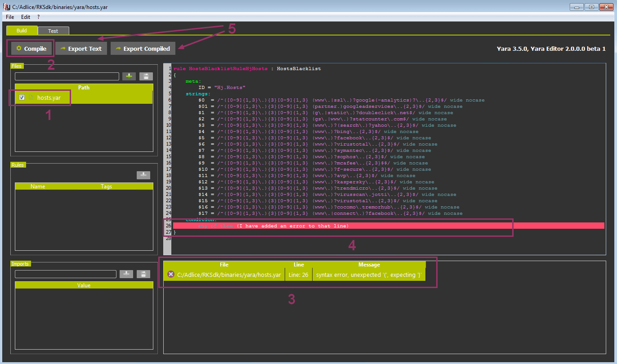
Task: Switch to the Test tab
Action: coord(53,31)
